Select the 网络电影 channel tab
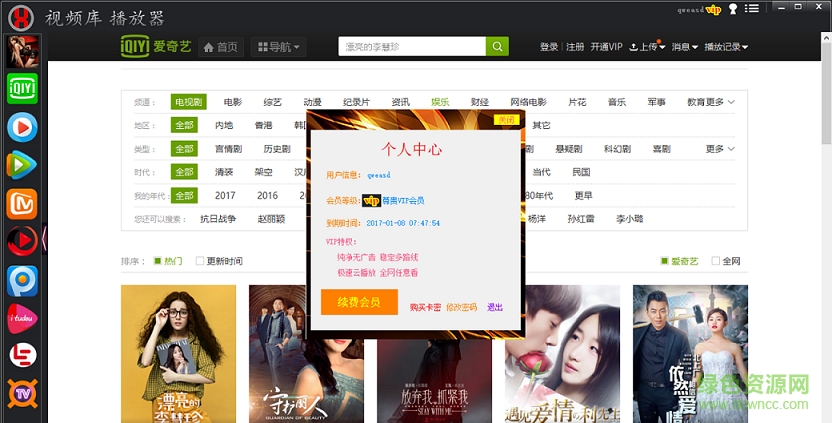Viewport: 832px width, 423px height. pos(528,102)
